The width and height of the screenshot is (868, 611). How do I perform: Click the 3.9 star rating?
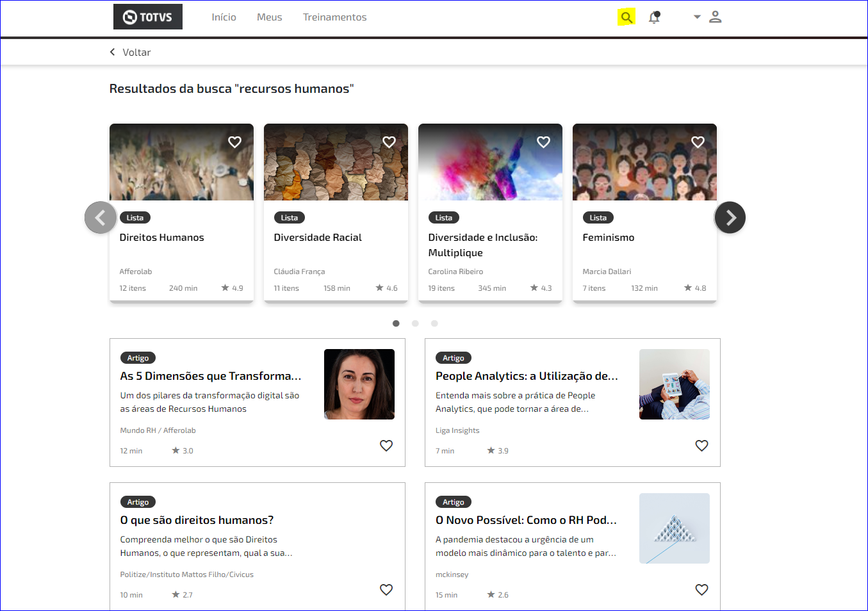click(x=498, y=451)
